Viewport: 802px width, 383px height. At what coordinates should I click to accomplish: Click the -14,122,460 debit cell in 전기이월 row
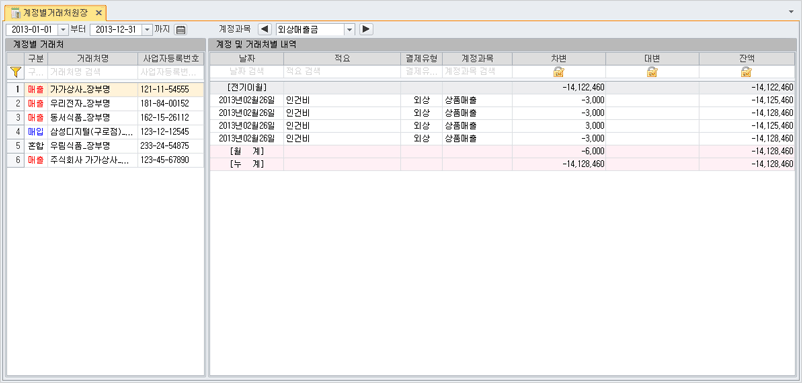pyautogui.click(x=559, y=87)
